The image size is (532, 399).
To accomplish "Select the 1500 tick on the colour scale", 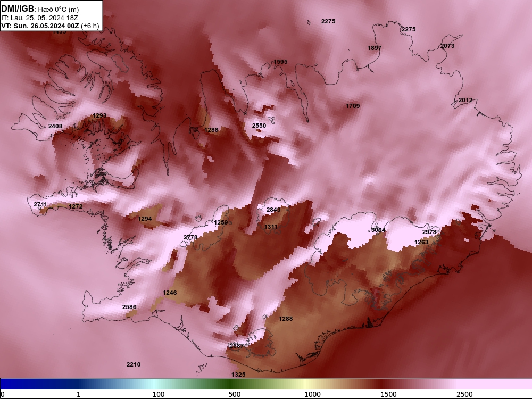I will [388, 394].
